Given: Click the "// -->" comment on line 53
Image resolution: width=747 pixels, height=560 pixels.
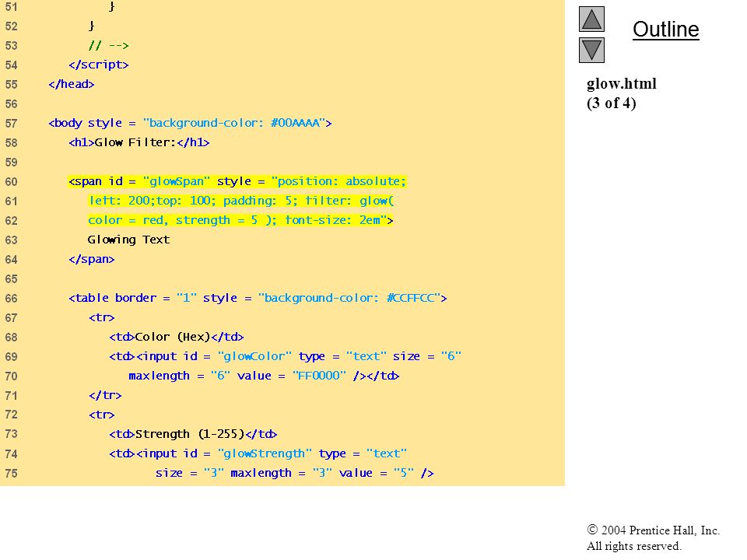Looking at the screenshot, I should pos(109,46).
